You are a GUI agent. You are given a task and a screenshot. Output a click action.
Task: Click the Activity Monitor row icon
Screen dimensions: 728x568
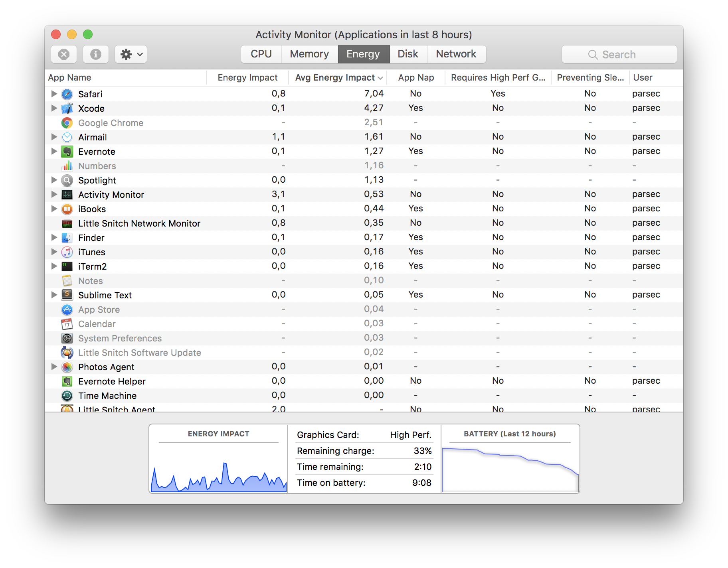[67, 195]
